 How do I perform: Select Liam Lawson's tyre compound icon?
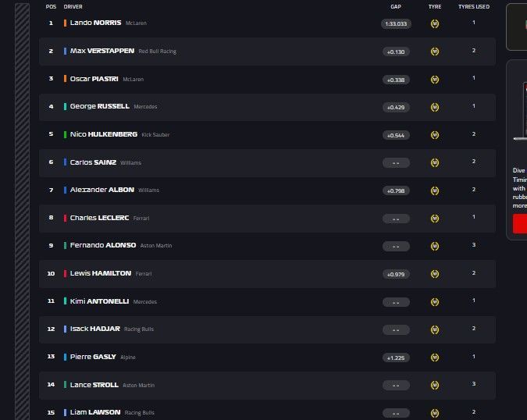click(x=435, y=413)
